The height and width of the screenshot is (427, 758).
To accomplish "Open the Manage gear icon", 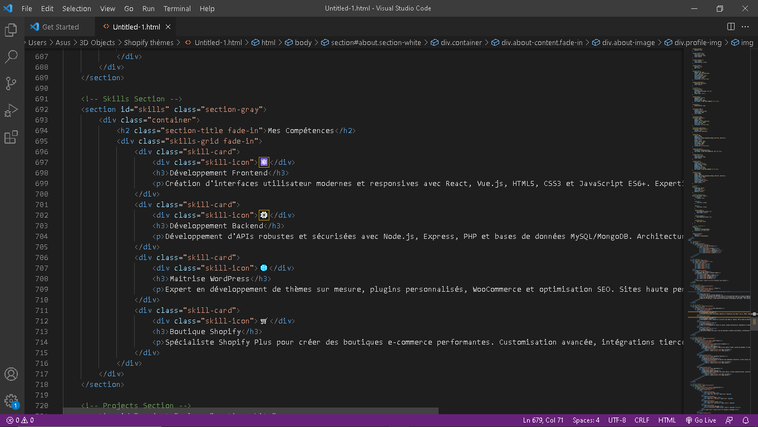I will 12,401.
